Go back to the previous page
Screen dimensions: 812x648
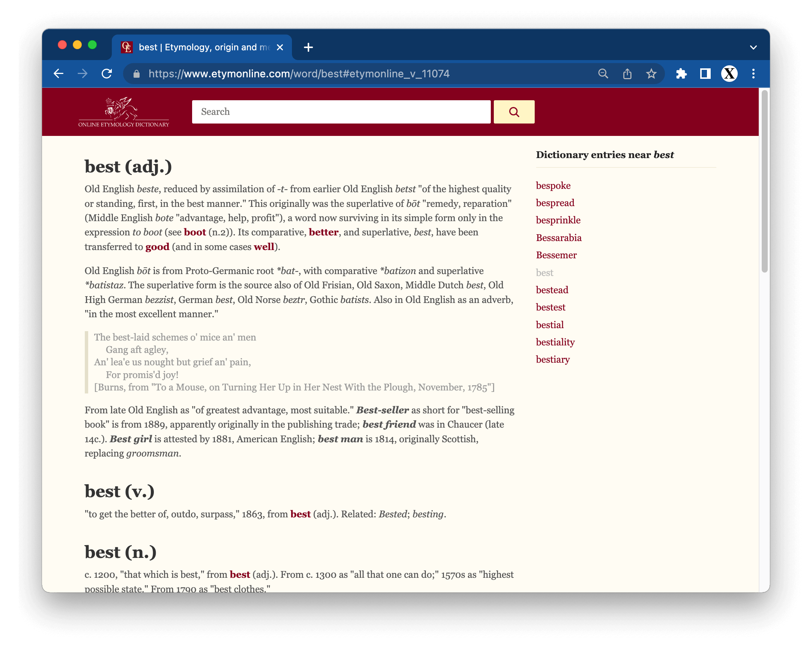[x=59, y=74]
